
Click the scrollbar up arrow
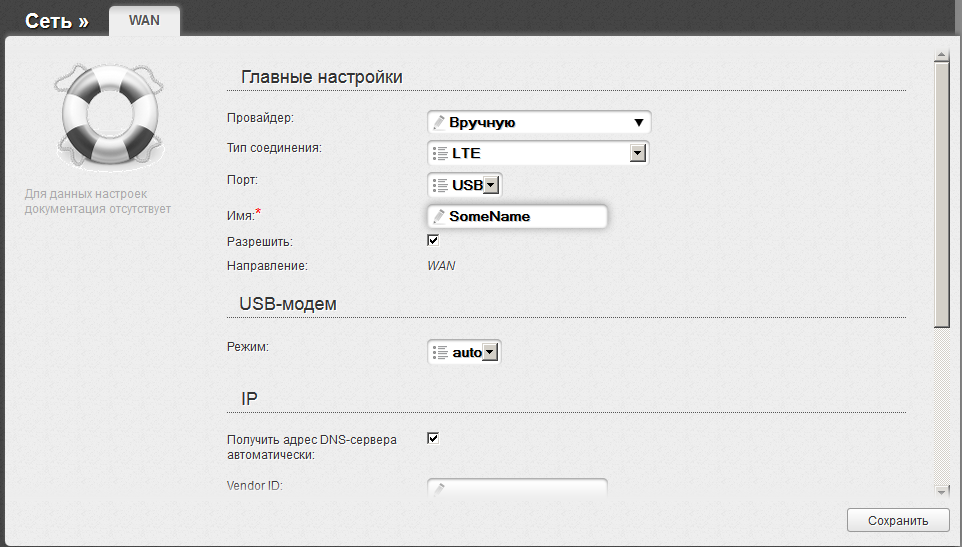pyautogui.click(x=942, y=56)
